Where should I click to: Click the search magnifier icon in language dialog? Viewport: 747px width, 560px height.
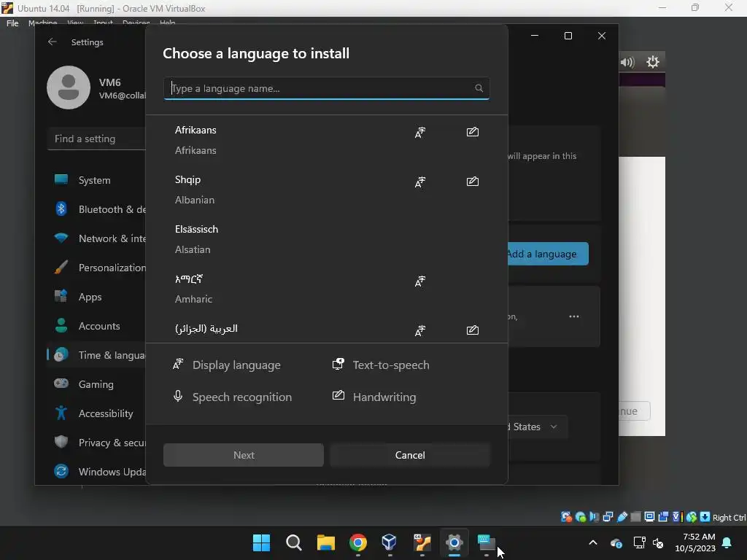tap(479, 88)
